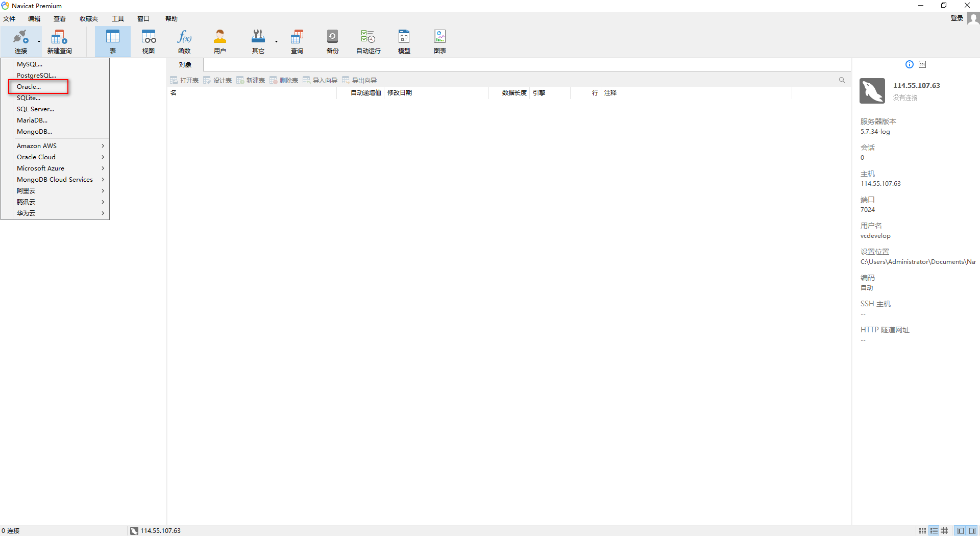The image size is (980, 536).
Task: Sort by 数据长度 column header
Action: [509, 93]
